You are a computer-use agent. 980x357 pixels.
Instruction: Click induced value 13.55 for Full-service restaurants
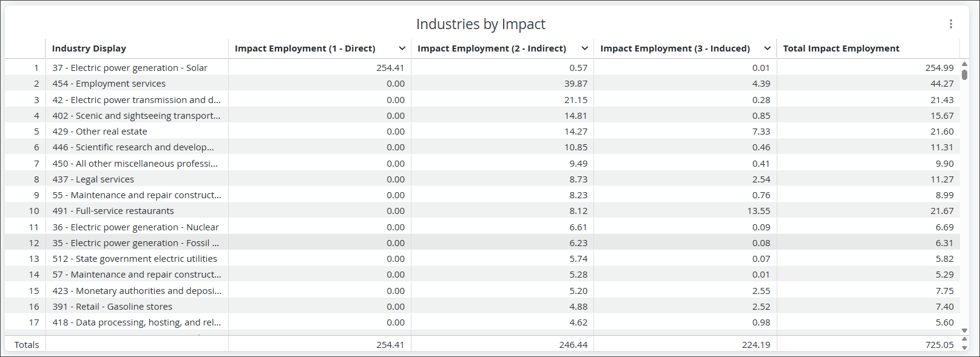(759, 211)
